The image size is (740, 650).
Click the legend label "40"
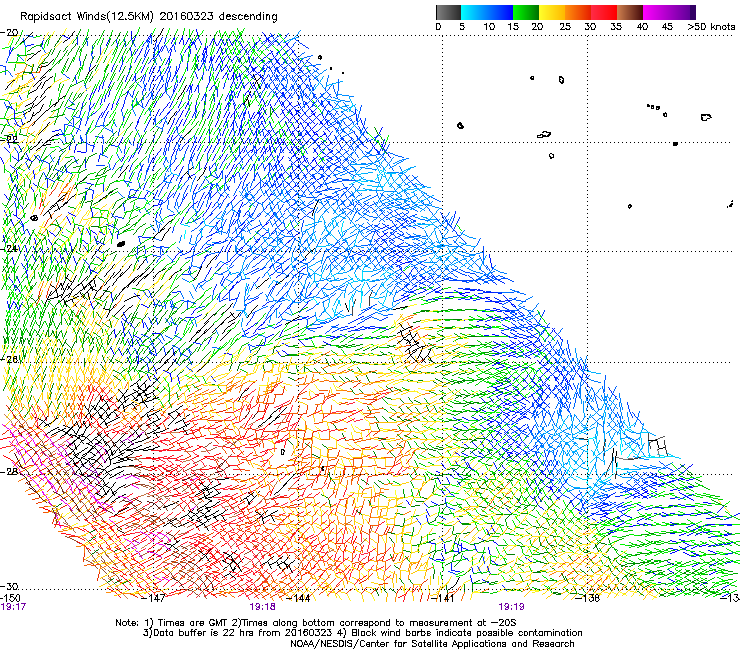[642, 27]
